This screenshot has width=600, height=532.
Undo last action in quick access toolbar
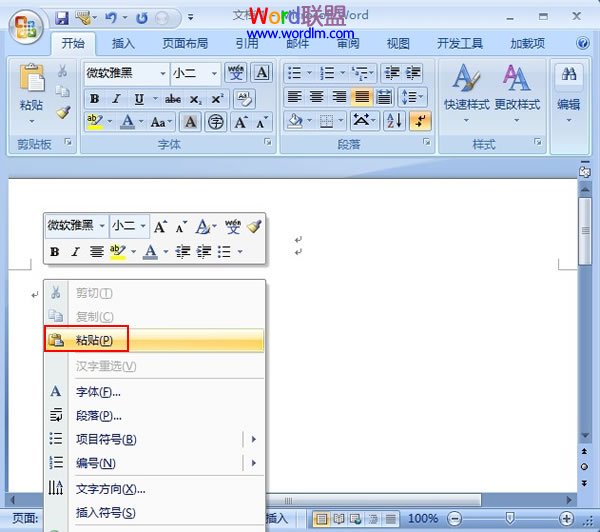coord(110,18)
